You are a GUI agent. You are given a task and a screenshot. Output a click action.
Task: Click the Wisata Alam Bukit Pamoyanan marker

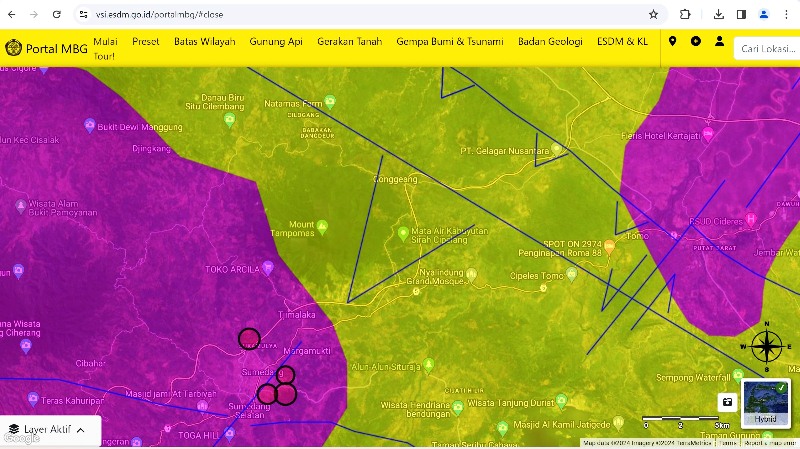[20, 206]
